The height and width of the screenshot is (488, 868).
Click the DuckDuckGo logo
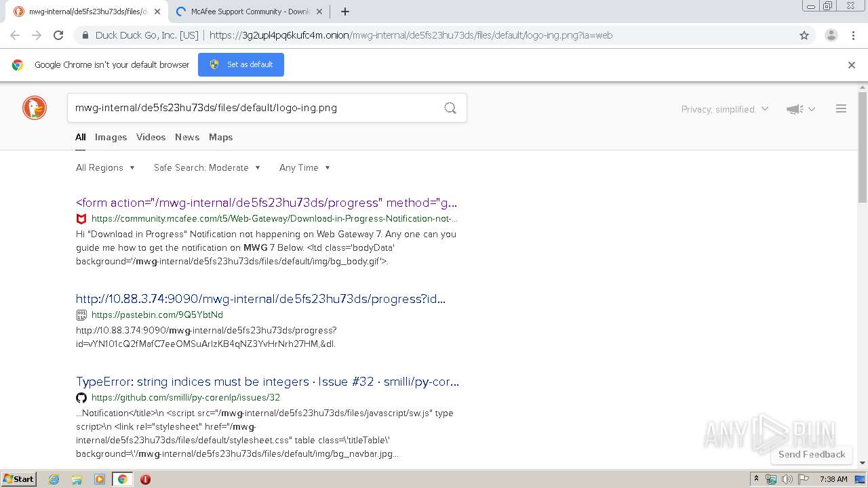coord(35,108)
